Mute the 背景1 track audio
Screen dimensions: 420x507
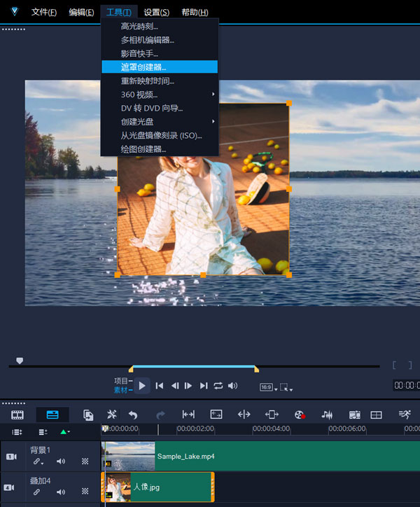point(61,461)
